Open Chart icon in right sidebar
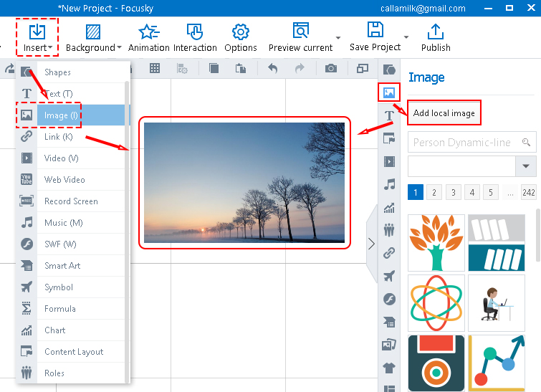This screenshot has height=392, width=541. point(389,207)
